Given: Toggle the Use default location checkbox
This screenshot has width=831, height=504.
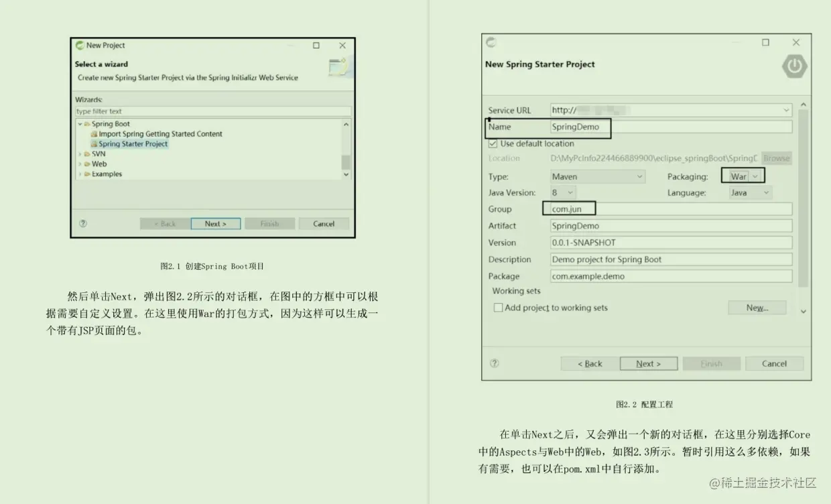Looking at the screenshot, I should pos(493,143).
